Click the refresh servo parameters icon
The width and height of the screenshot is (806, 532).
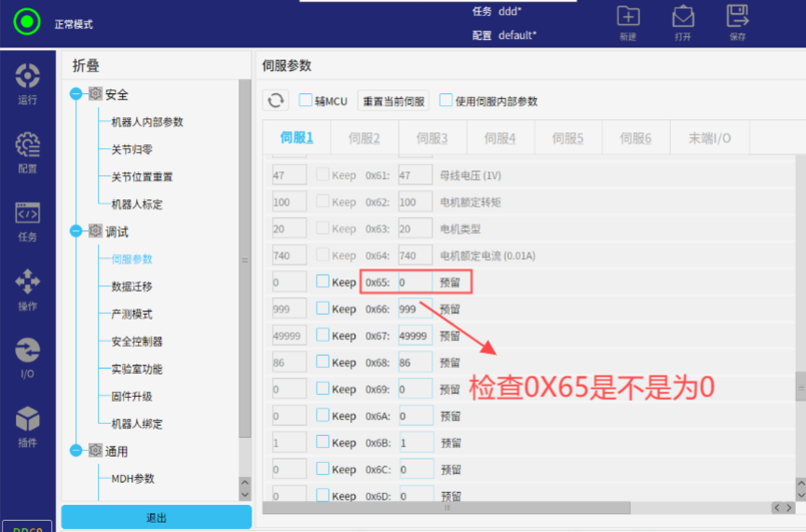[x=276, y=101]
